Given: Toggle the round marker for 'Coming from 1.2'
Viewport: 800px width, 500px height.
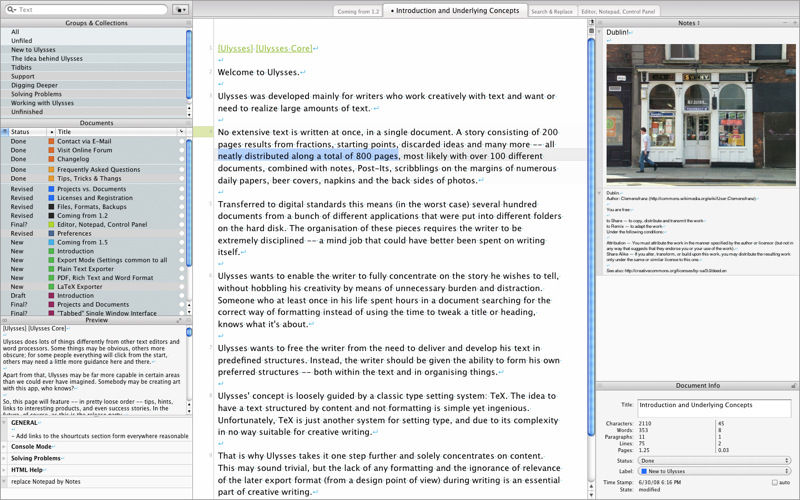Looking at the screenshot, I should [x=182, y=216].
